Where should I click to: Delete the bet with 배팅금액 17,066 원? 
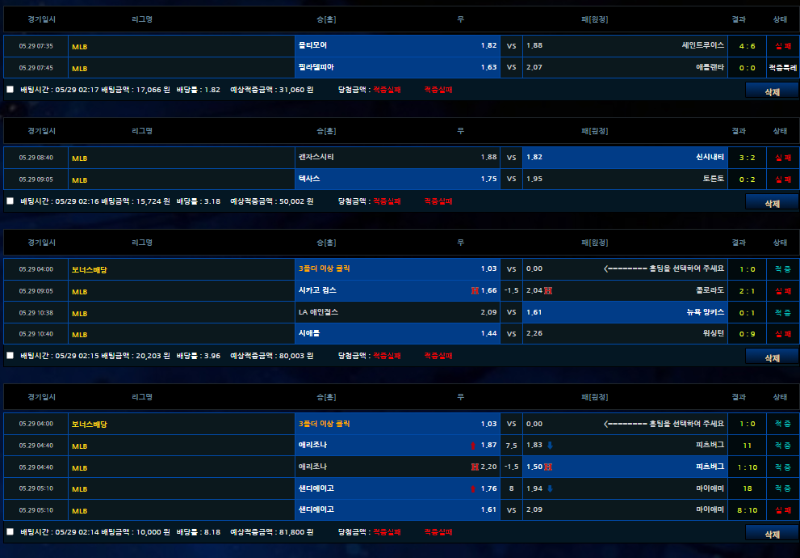coord(772,91)
